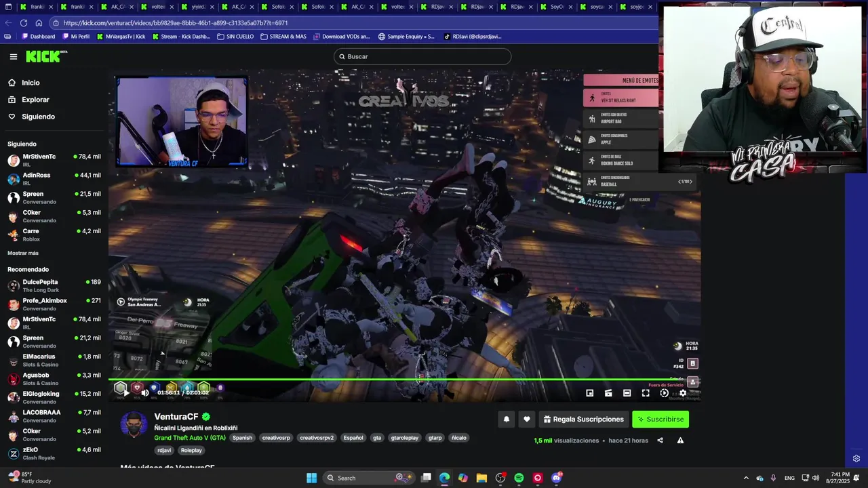The height and width of the screenshot is (488, 868).
Task: Open the Kick hamburger sidebar menu
Action: pos(14,57)
